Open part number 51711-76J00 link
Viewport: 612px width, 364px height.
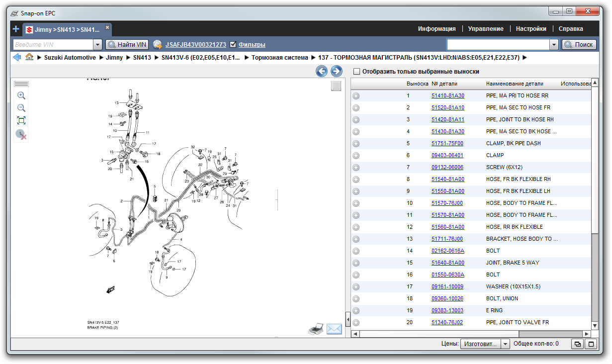click(x=447, y=239)
